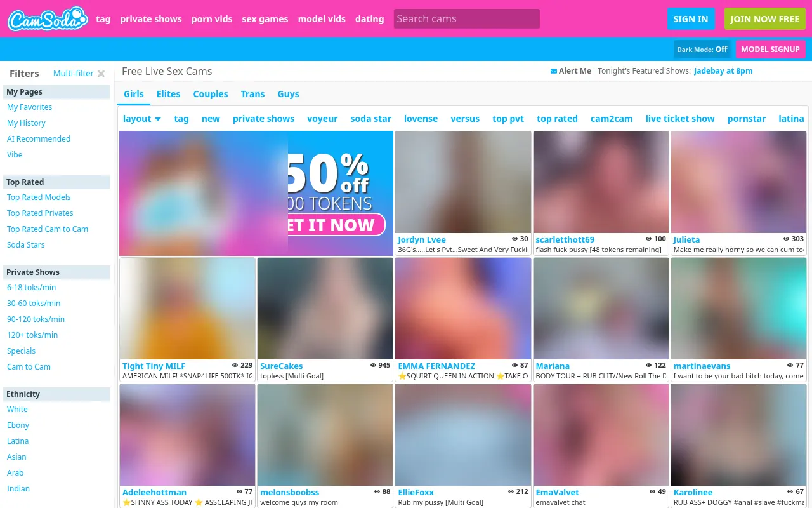Focus the Search cams field

(x=467, y=19)
